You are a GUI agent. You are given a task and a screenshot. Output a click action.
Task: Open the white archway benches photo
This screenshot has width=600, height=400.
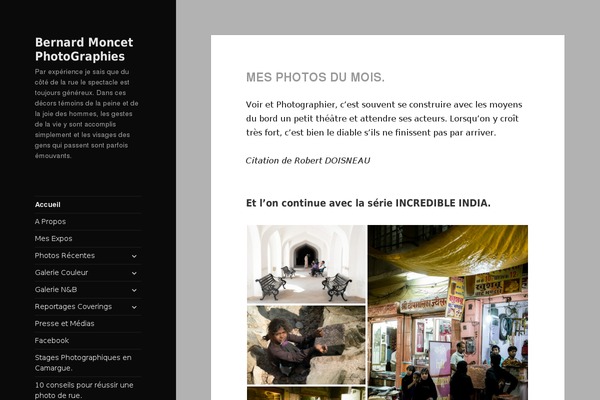306,264
